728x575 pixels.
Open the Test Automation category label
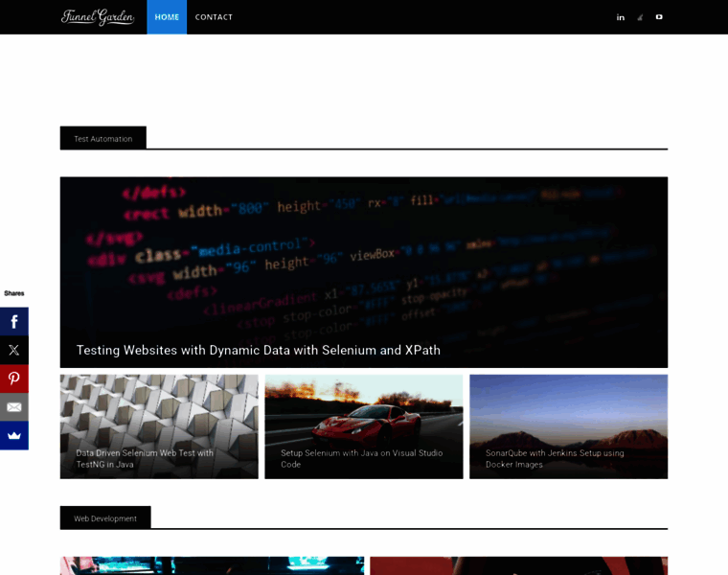pyautogui.click(x=103, y=139)
